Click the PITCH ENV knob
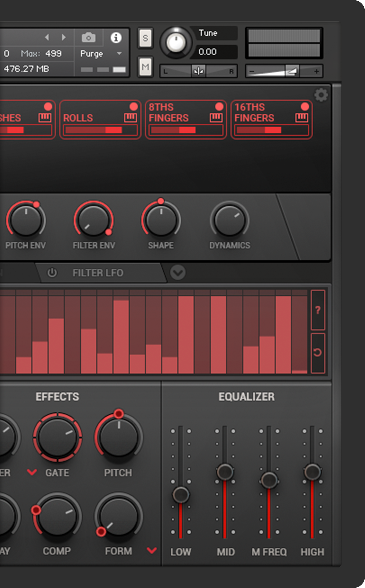Image resolution: width=365 pixels, height=588 pixels. (26, 221)
